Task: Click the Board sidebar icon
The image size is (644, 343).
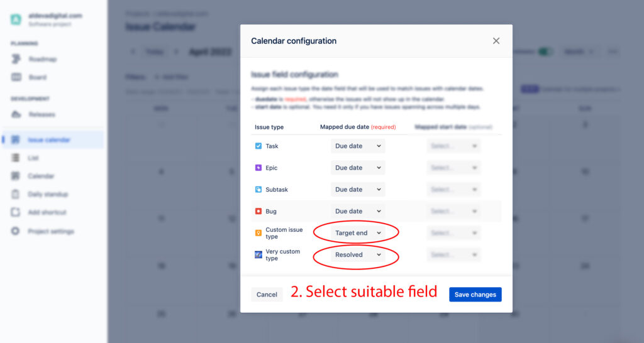Action: [x=16, y=77]
